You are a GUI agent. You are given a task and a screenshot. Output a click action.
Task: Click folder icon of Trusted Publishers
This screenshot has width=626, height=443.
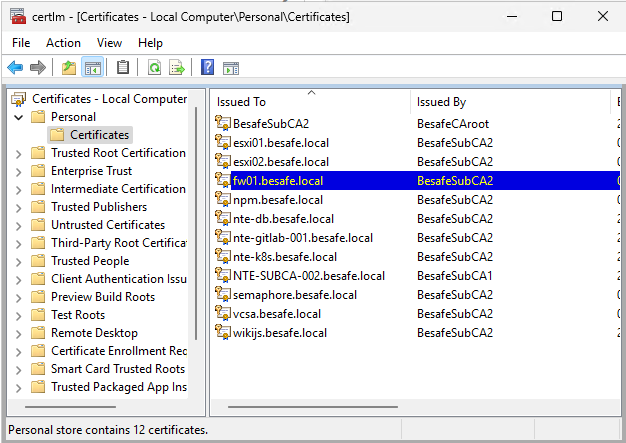38,207
